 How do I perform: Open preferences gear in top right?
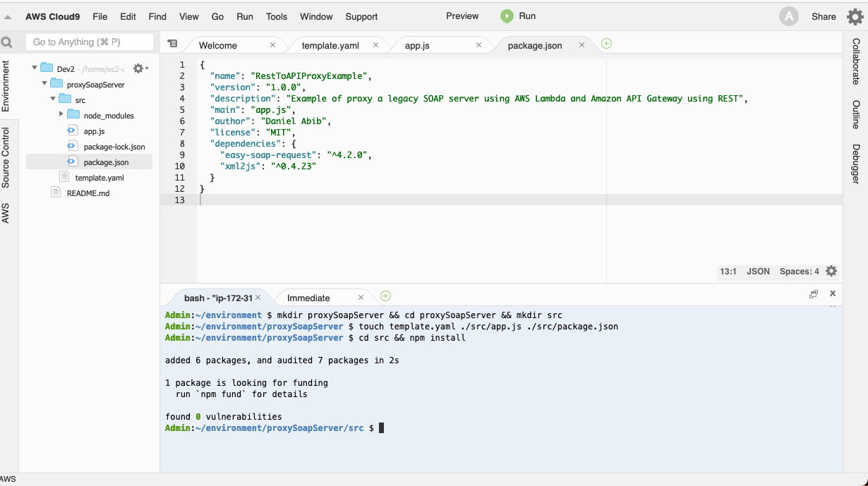(x=855, y=17)
